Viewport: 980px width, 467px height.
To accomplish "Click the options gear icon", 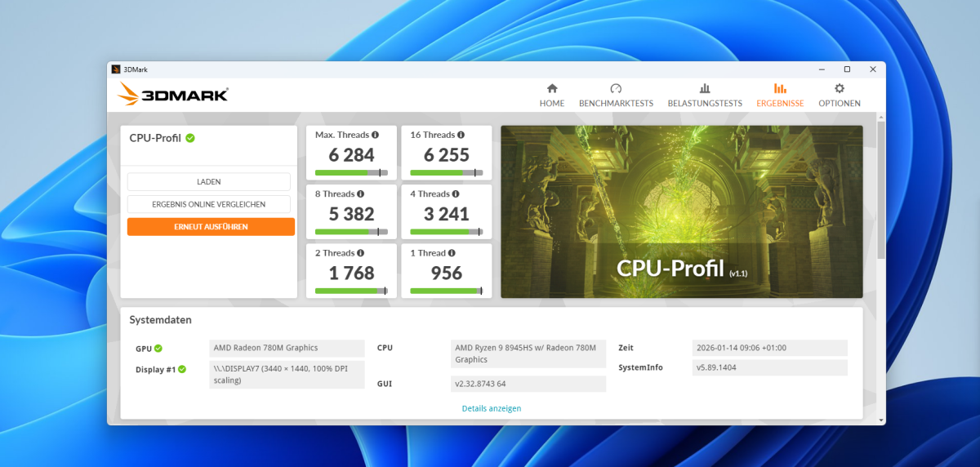I will click(839, 88).
